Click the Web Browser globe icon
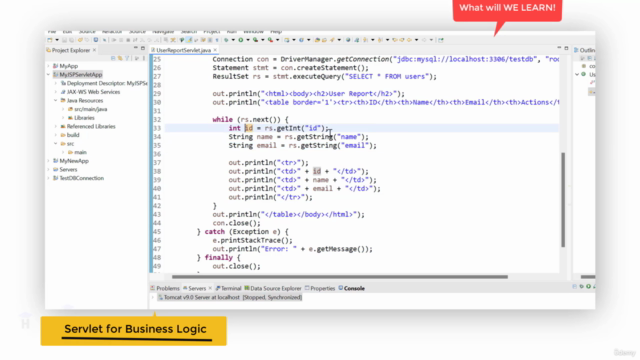Viewport: 640px width, 360px height. click(348, 40)
